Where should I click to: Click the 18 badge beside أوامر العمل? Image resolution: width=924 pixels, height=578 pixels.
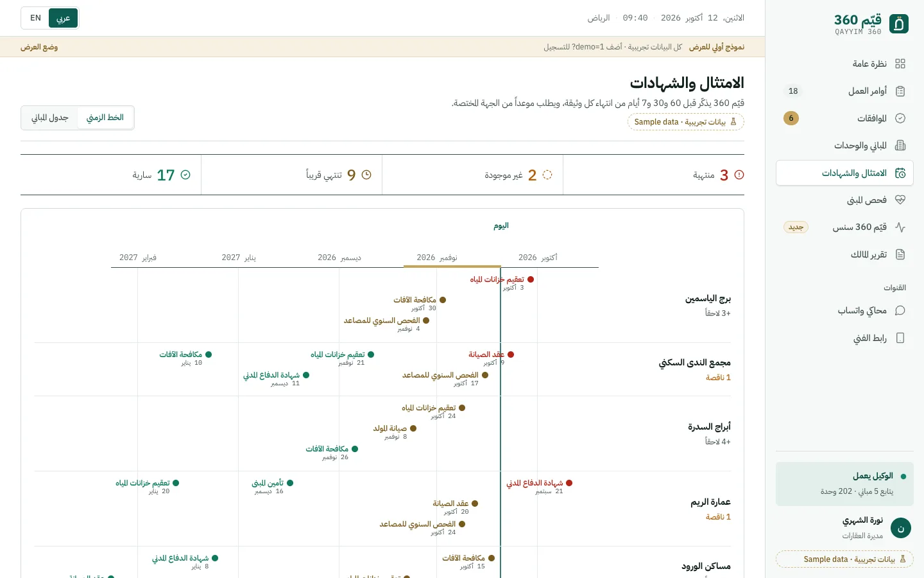click(793, 91)
